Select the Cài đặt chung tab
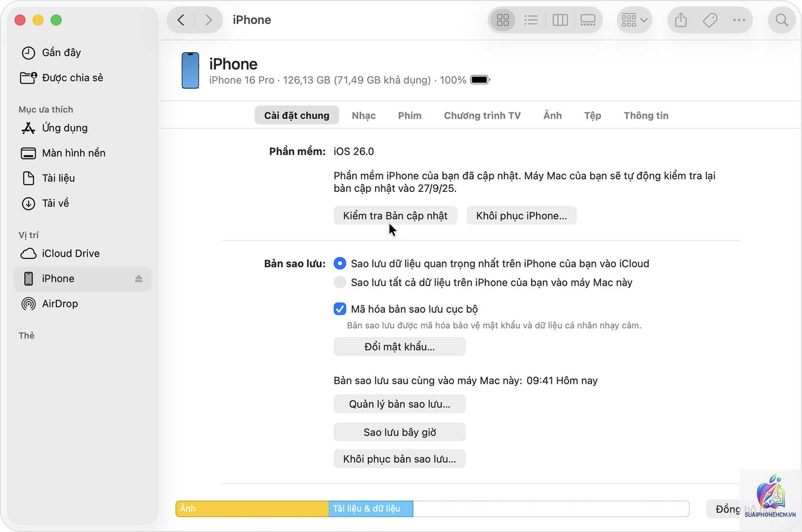Viewport: 802px width, 532px height. (297, 115)
